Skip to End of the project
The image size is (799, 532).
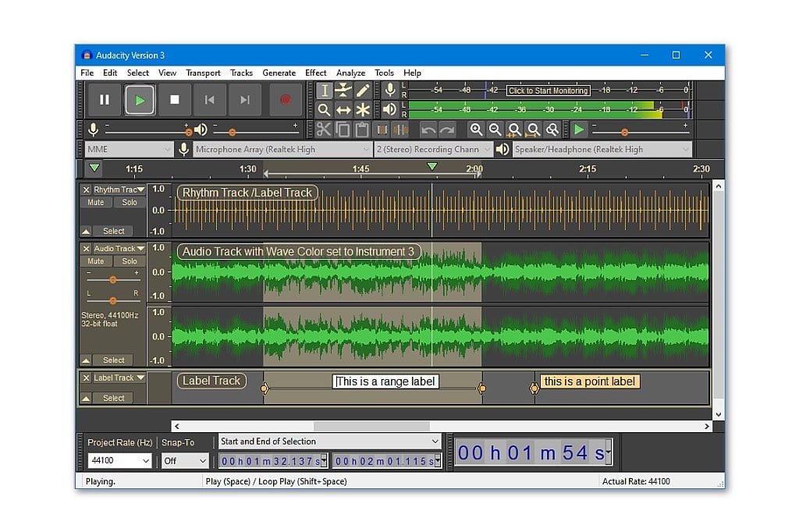pos(244,100)
